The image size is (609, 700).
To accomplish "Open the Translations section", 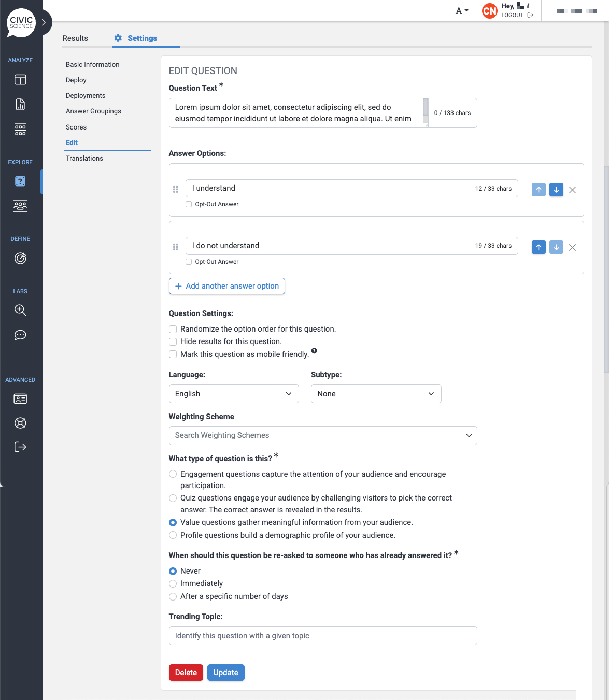I will 84,159.
